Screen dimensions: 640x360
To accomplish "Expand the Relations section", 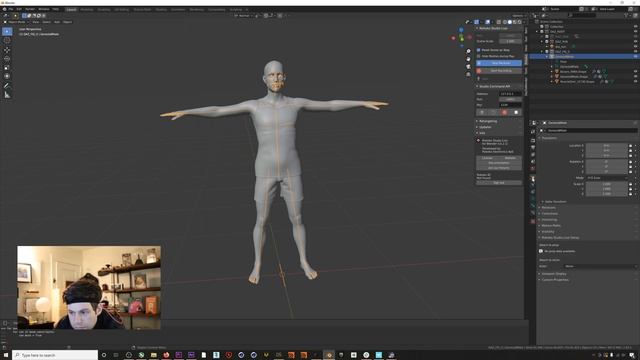I will [x=549, y=207].
